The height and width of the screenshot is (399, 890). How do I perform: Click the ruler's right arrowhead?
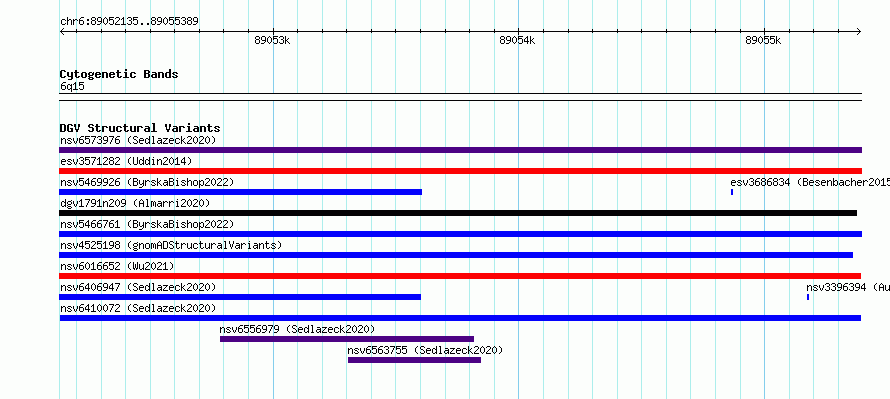(x=859, y=32)
